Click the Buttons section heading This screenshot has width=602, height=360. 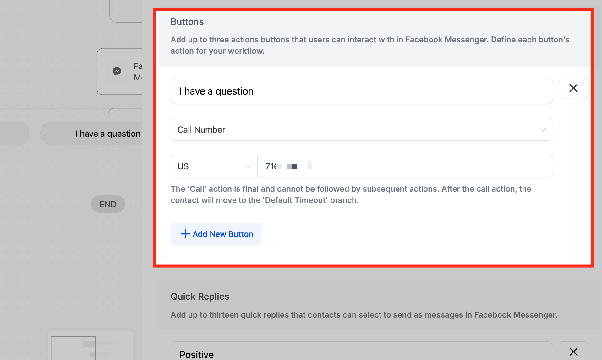tap(187, 22)
